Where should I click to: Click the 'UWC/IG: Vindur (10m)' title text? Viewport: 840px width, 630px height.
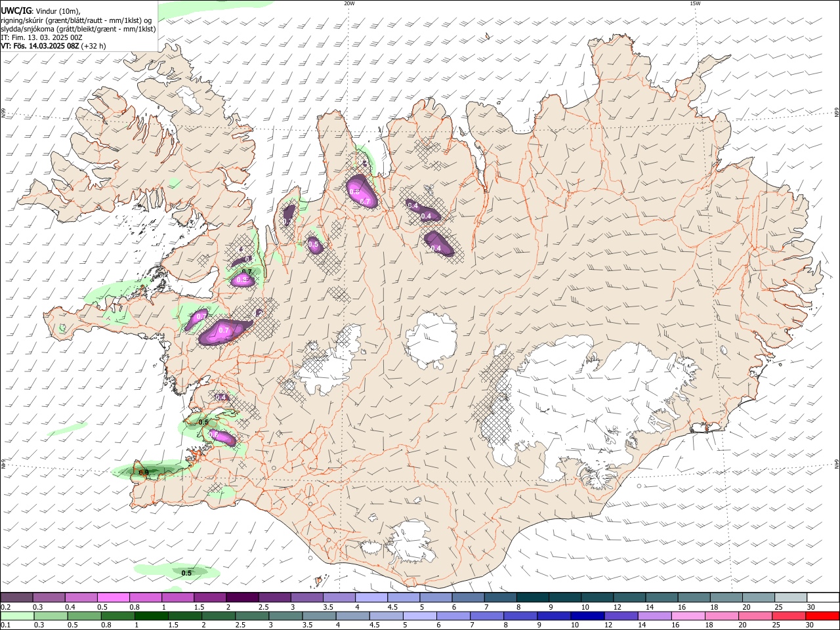point(41,11)
